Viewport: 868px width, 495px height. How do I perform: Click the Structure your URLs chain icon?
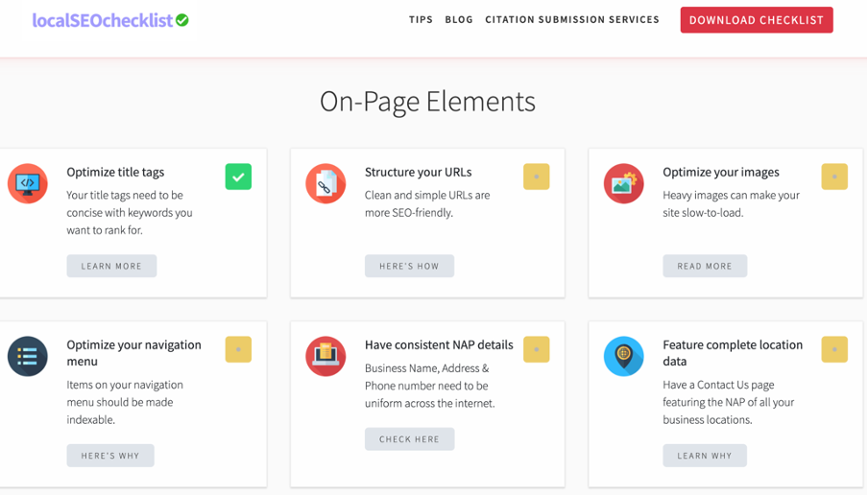pyautogui.click(x=325, y=183)
